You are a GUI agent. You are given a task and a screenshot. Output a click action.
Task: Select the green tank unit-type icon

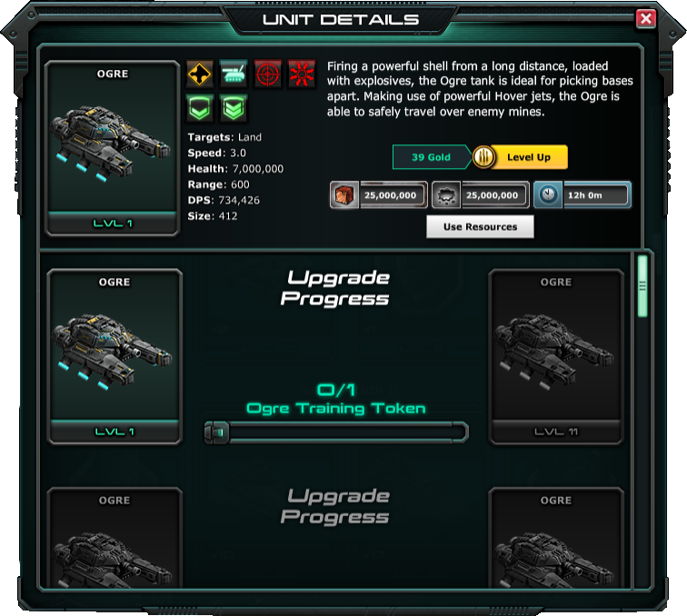click(234, 74)
